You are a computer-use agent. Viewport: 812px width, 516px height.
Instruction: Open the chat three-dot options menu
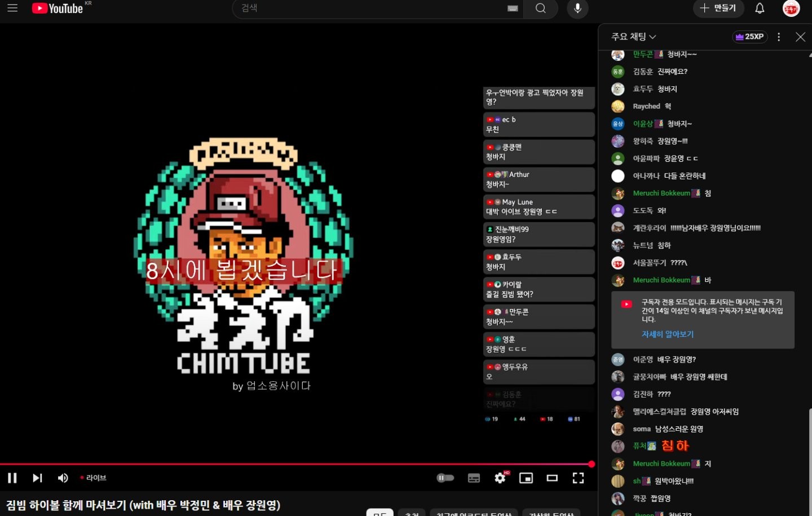779,37
